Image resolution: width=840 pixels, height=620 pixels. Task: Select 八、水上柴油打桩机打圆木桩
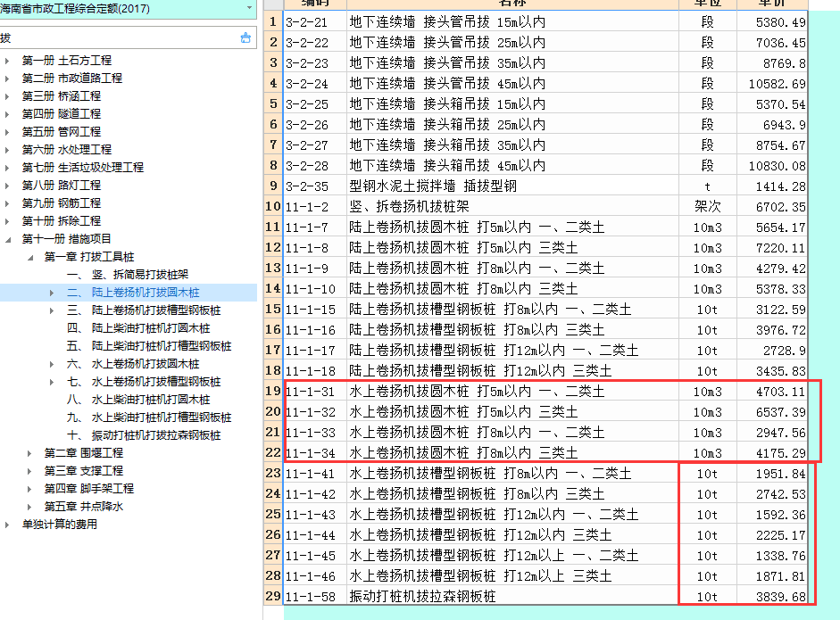(x=138, y=400)
